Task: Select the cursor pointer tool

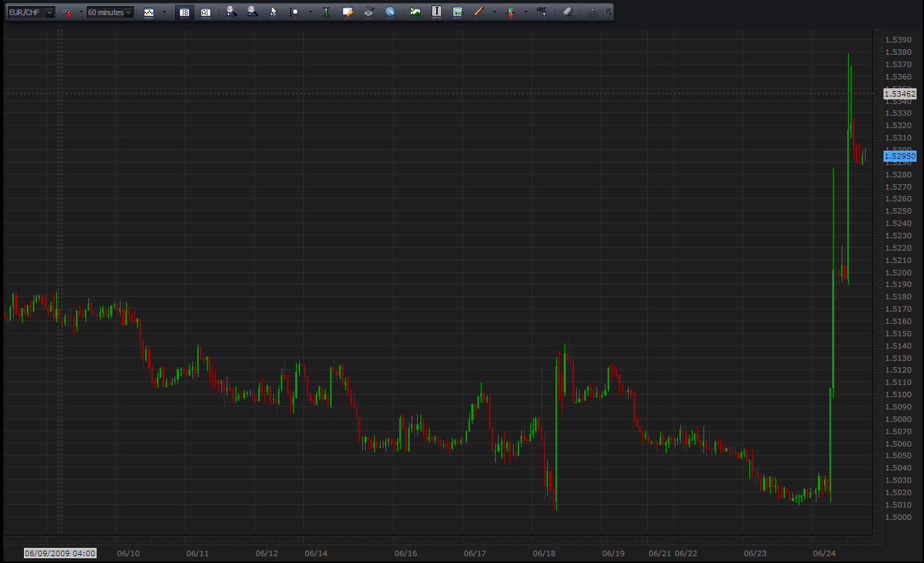Action: click(273, 12)
